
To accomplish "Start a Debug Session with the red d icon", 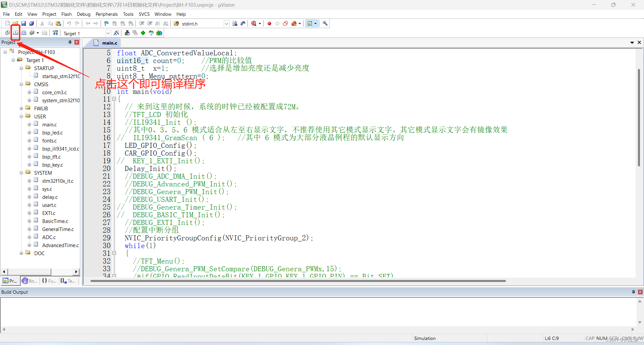I will tap(254, 23).
